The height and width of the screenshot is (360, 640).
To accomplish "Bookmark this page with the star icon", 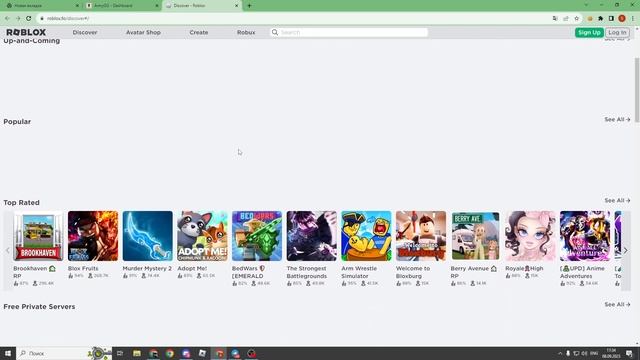I will click(576, 18).
